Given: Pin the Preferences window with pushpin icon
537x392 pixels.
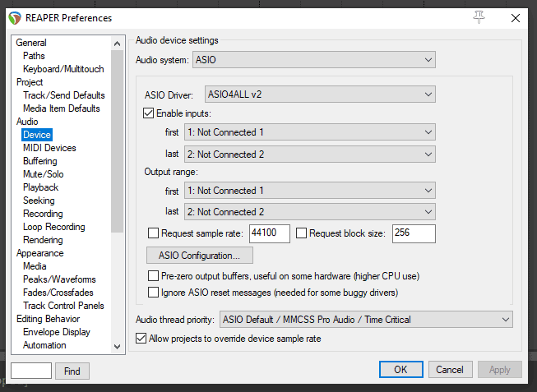Looking at the screenshot, I should tap(479, 17).
